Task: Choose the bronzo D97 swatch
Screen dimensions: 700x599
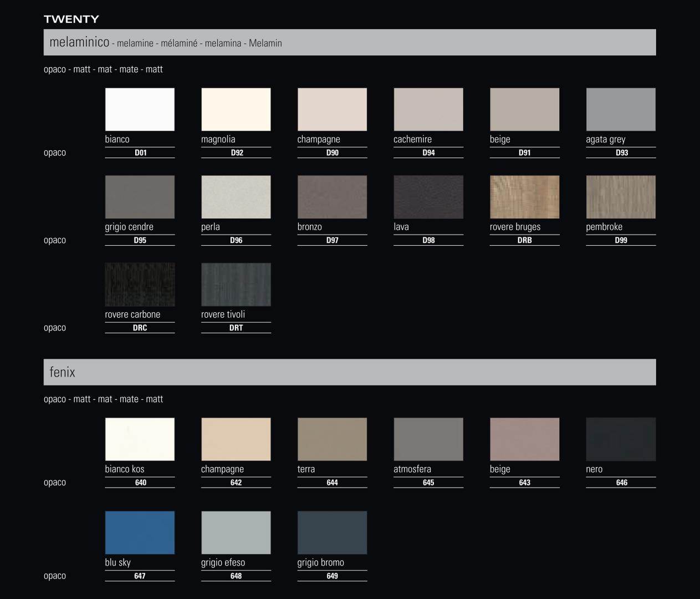Action: (x=332, y=197)
